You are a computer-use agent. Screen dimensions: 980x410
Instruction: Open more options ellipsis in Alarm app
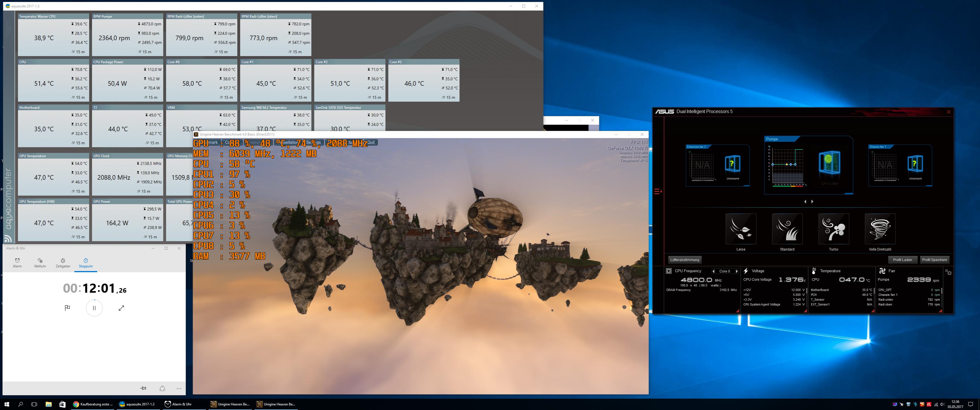[179, 388]
